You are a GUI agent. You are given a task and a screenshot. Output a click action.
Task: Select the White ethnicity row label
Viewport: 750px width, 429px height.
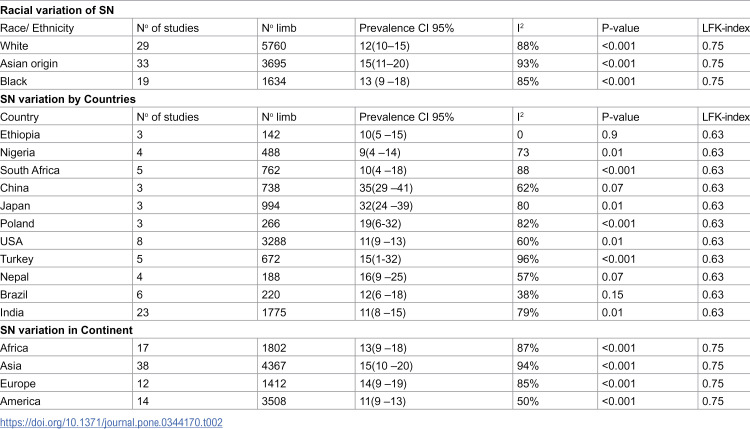click(14, 46)
